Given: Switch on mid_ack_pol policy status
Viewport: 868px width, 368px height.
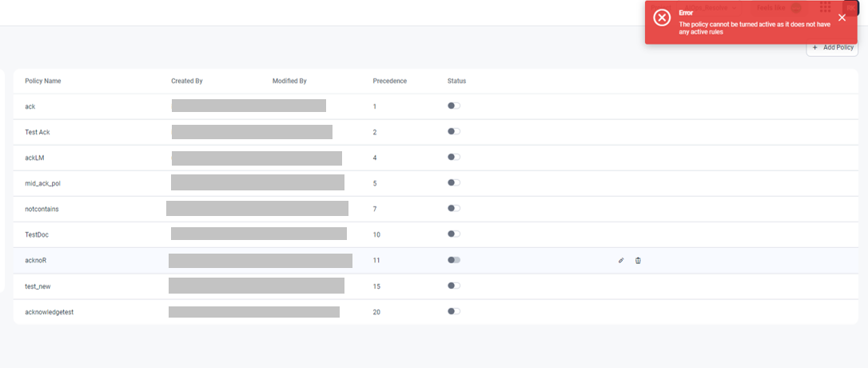Looking at the screenshot, I should (454, 182).
